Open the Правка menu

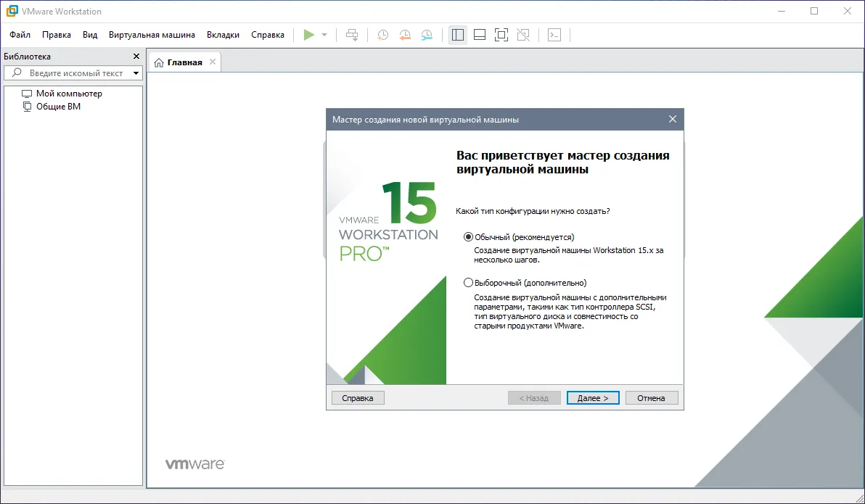[x=57, y=35]
